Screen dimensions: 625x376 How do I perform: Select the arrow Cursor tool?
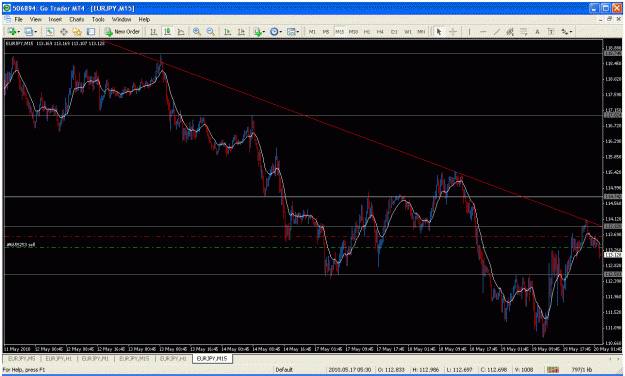click(439, 31)
